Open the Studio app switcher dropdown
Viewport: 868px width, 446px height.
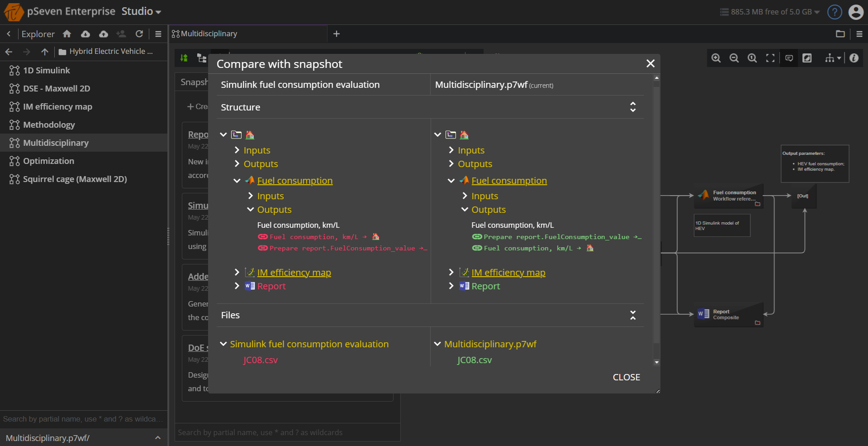[141, 11]
